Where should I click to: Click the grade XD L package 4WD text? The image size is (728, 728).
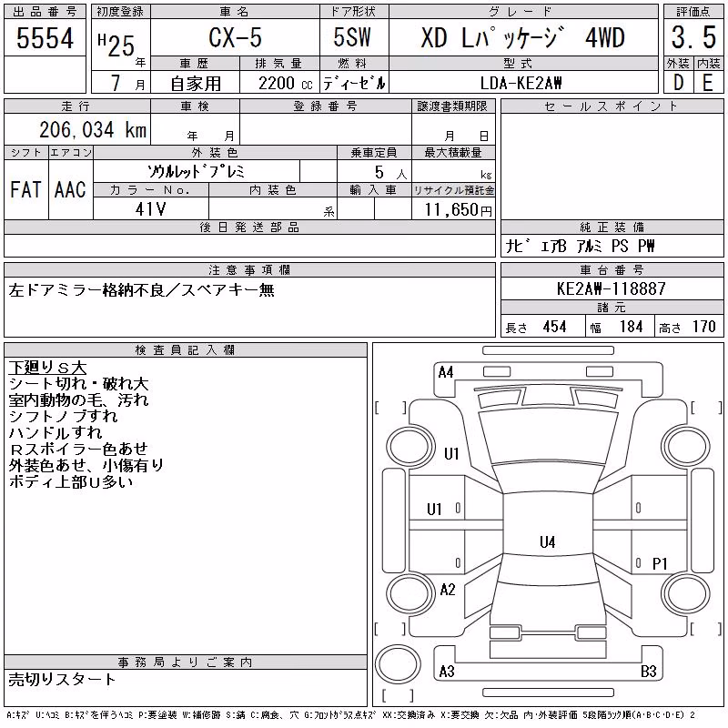pos(522,37)
